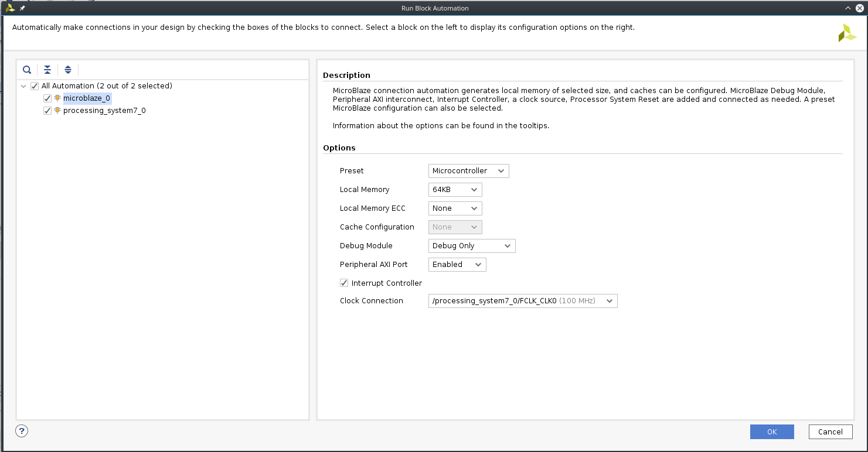Select the processing_system7_0 tree item
The width and height of the screenshot is (868, 452).
104,110
